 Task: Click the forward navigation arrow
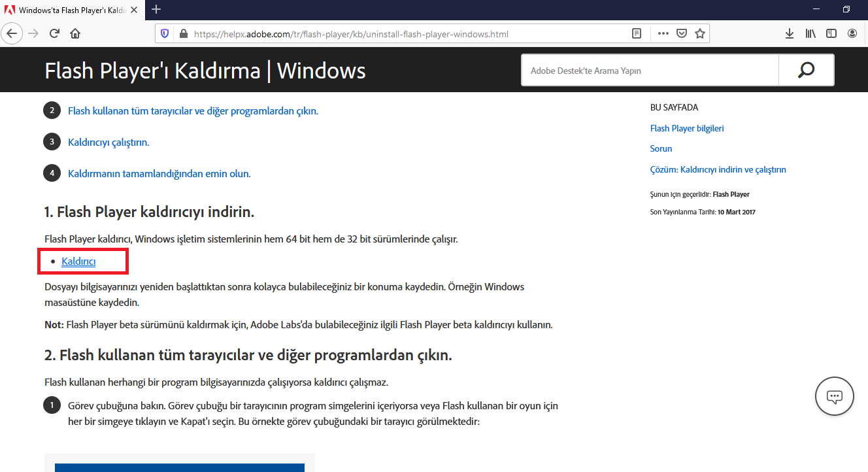[34, 33]
